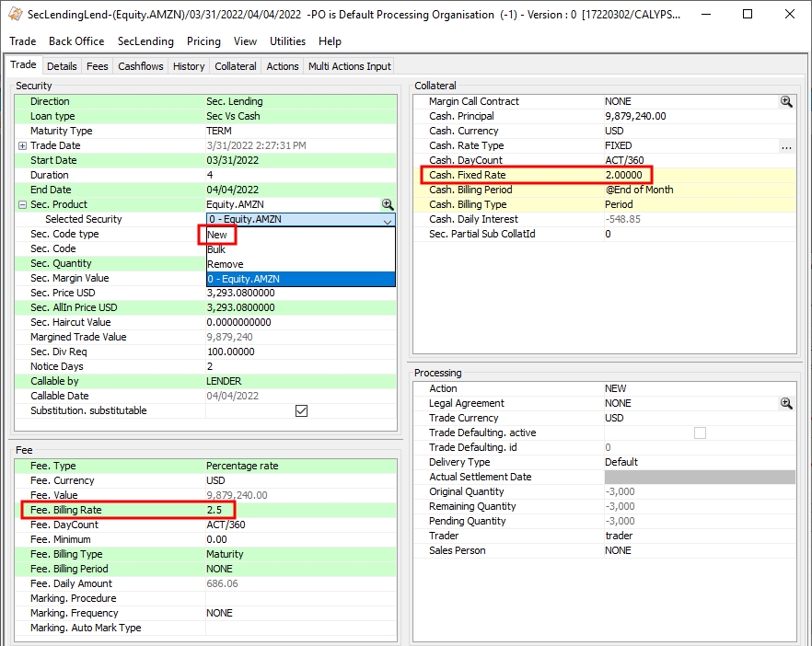Click the magnifier icon for Legal Agreement
Viewport: 812px width, 646px height.
(786, 403)
